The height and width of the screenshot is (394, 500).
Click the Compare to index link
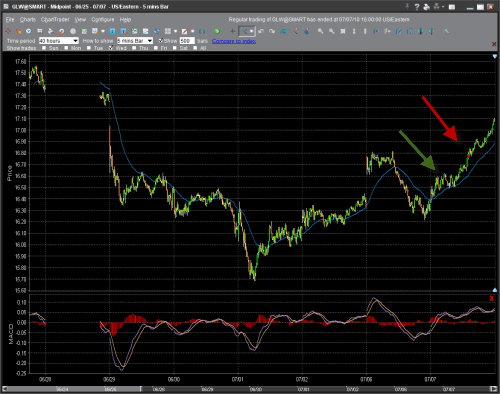pyautogui.click(x=234, y=41)
